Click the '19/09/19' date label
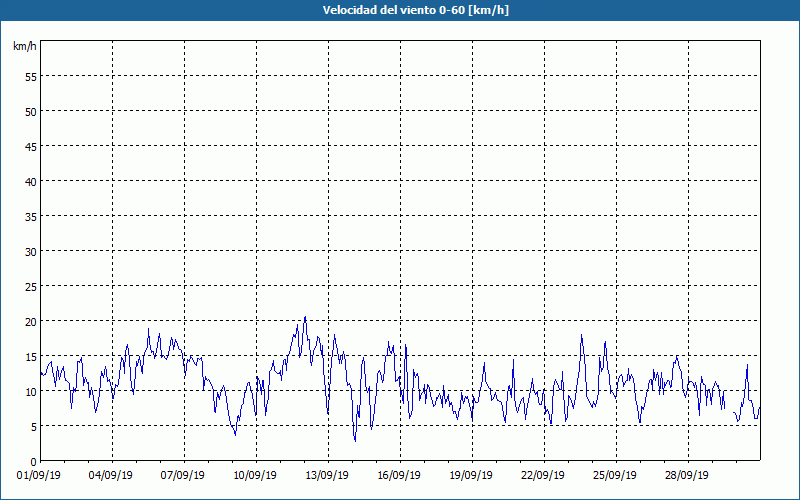The width and height of the screenshot is (800, 500). 471,476
